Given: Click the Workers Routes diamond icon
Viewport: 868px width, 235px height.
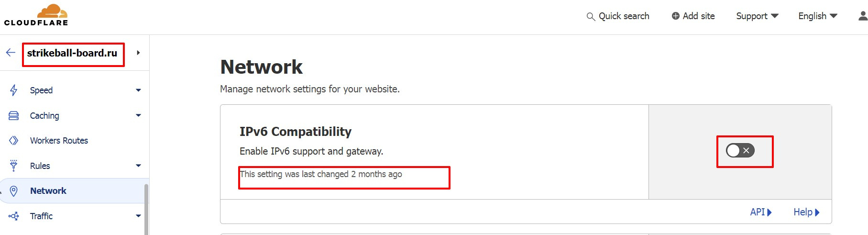Looking at the screenshot, I should (14, 140).
